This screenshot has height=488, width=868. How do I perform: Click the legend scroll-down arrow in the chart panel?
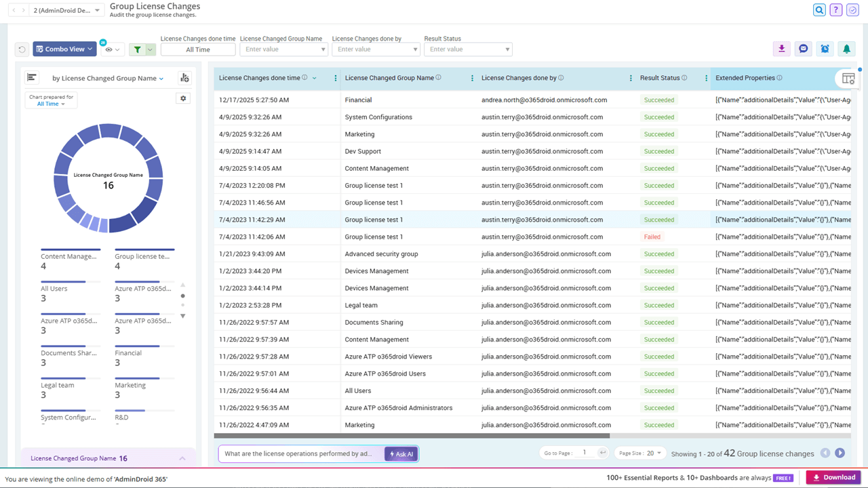tap(182, 316)
